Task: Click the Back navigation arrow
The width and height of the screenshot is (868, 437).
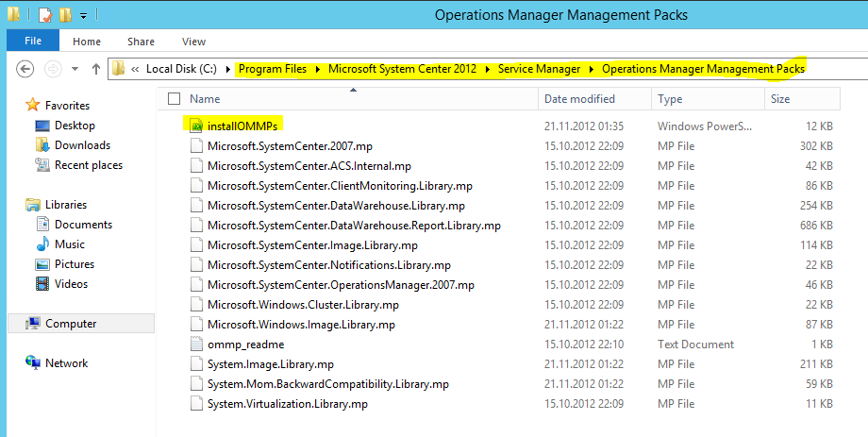Action: 25,69
